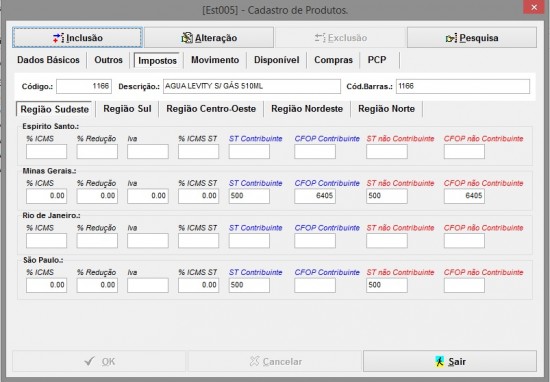The image size is (550, 382).
Task: Open the Dados Básicos tab
Action: (x=48, y=60)
